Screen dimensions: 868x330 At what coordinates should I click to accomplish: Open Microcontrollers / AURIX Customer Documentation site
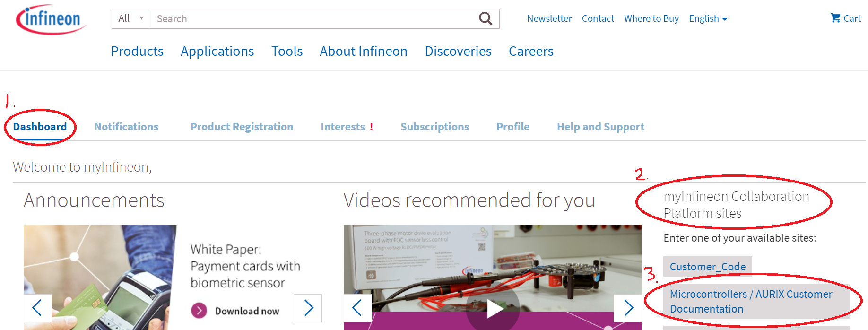[x=756, y=301]
